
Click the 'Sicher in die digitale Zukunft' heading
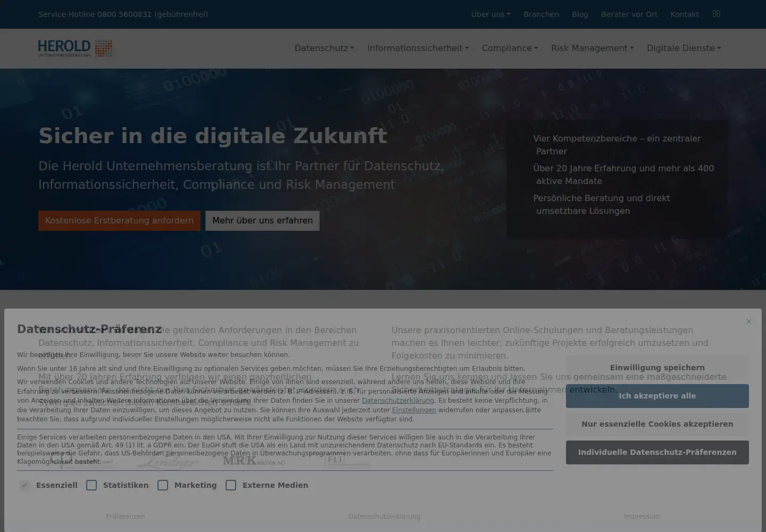tap(213, 136)
